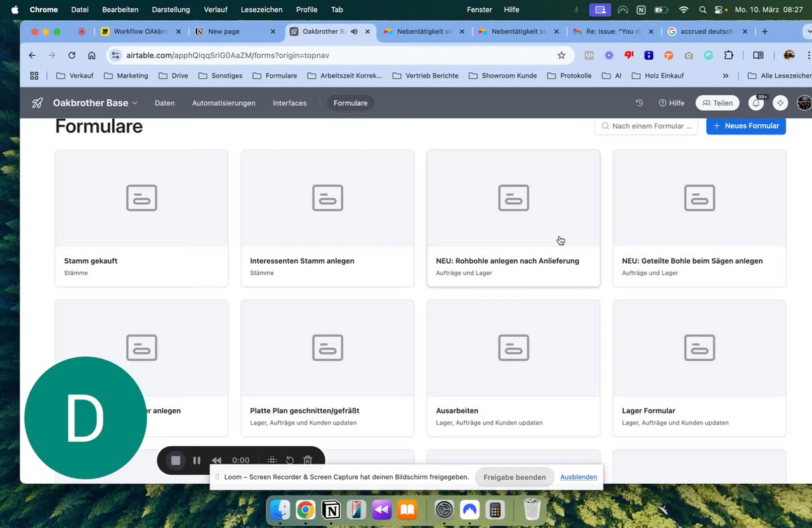Show hidden bookmarks with double chevron
The image size is (812, 528).
726,75
